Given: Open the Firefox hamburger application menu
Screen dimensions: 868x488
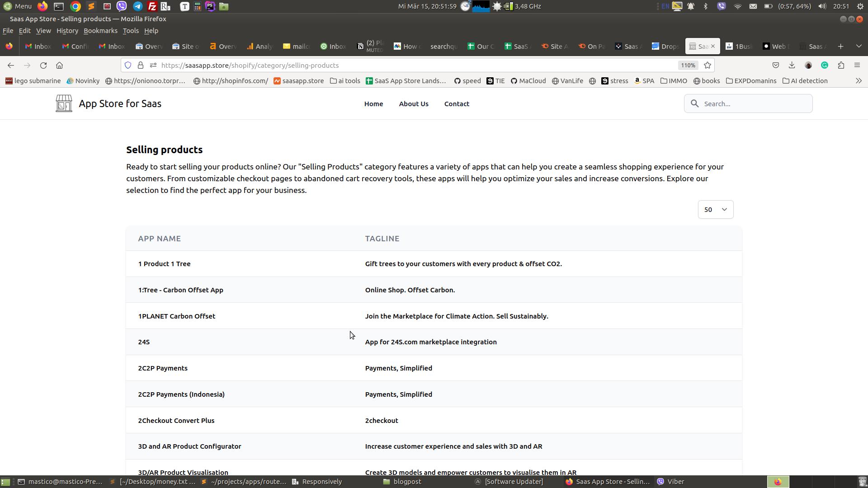Looking at the screenshot, I should tap(857, 66).
